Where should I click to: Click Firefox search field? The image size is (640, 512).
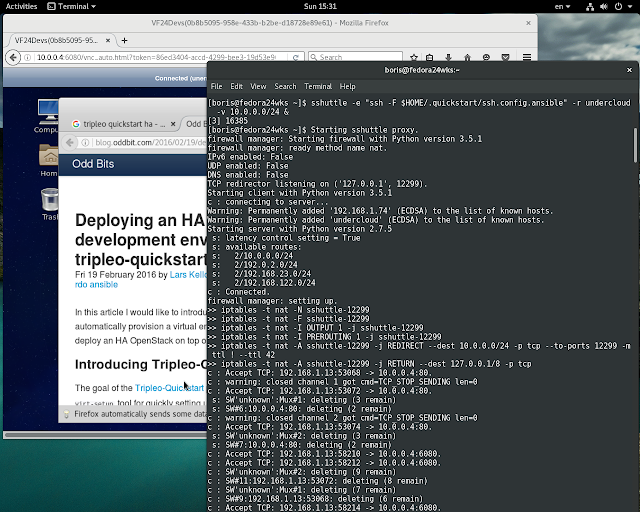(355, 58)
